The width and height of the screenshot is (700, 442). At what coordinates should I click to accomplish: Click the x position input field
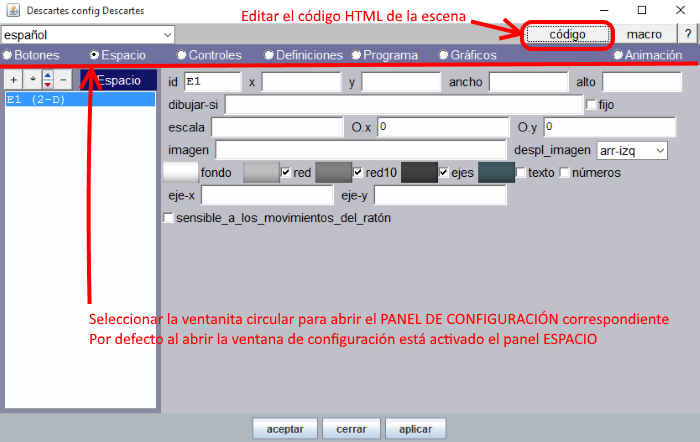tap(301, 82)
